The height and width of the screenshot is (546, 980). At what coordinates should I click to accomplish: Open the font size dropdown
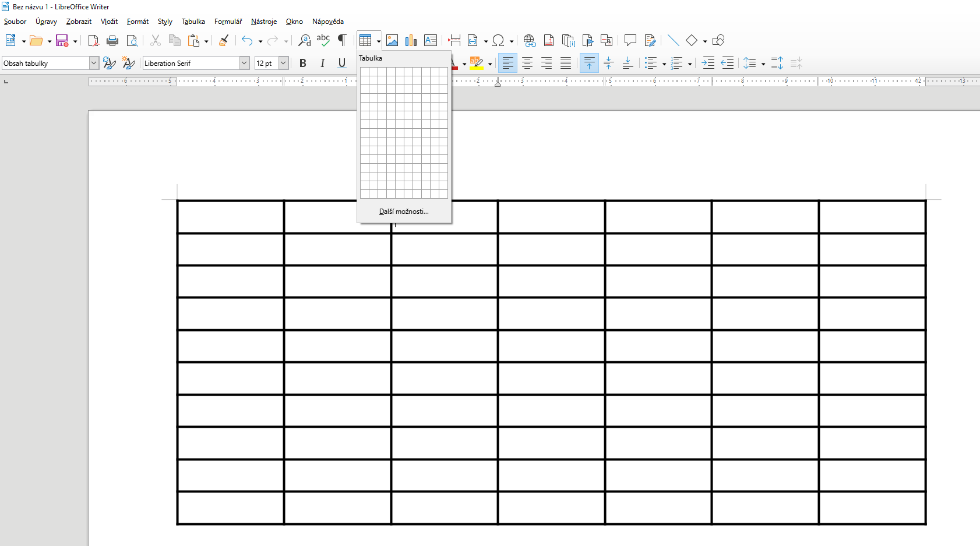283,63
